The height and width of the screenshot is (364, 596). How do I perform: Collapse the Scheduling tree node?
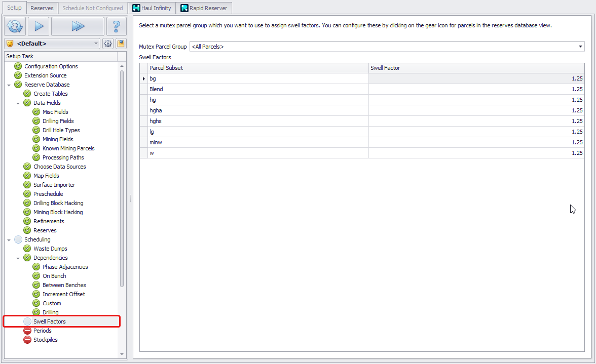(9, 240)
